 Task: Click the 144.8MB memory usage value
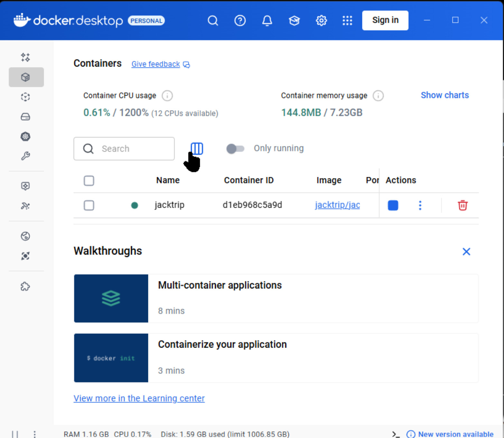click(301, 113)
